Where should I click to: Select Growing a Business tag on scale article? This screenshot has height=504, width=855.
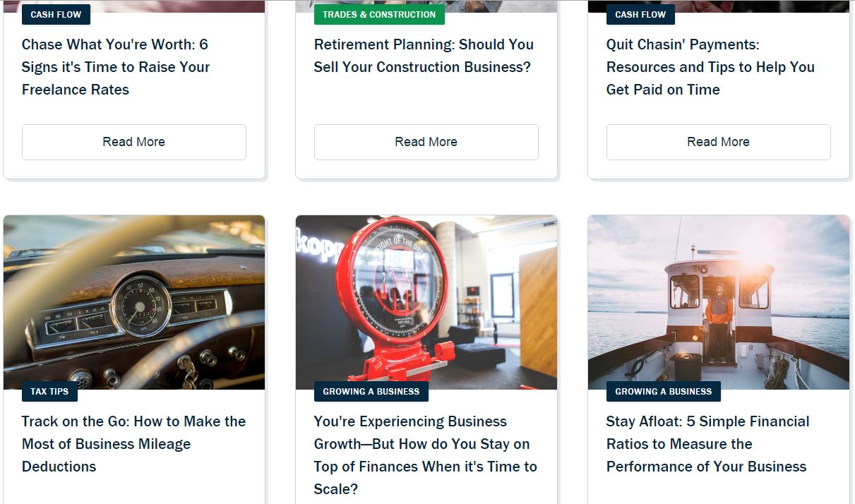pos(371,391)
